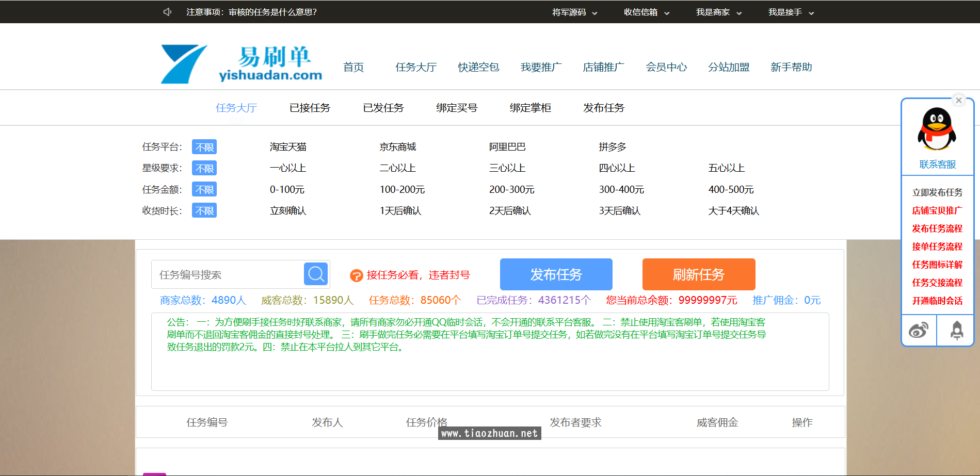The image size is (980, 476).
Task: Expand the 收信箱 dropdown
Action: point(646,12)
